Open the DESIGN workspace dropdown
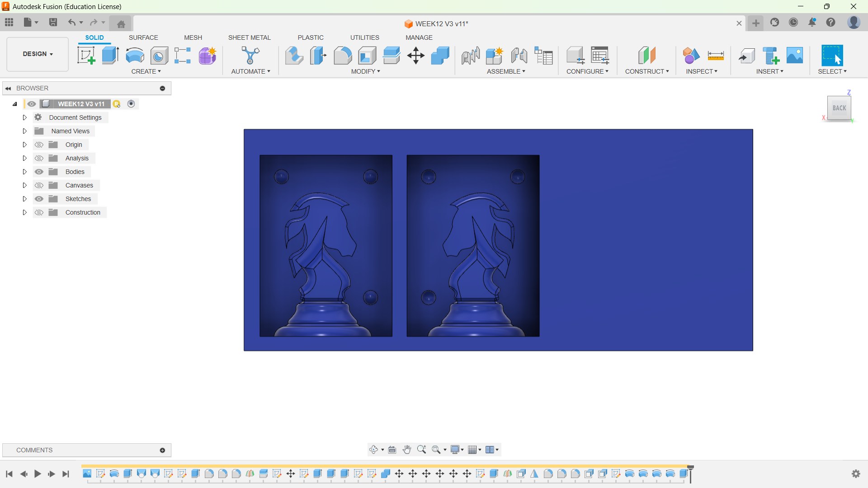Viewport: 868px width, 488px height. pos(38,54)
